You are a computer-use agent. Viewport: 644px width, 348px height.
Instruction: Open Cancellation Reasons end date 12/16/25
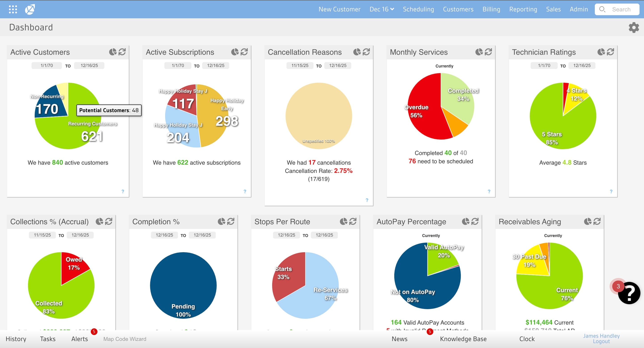337,65
